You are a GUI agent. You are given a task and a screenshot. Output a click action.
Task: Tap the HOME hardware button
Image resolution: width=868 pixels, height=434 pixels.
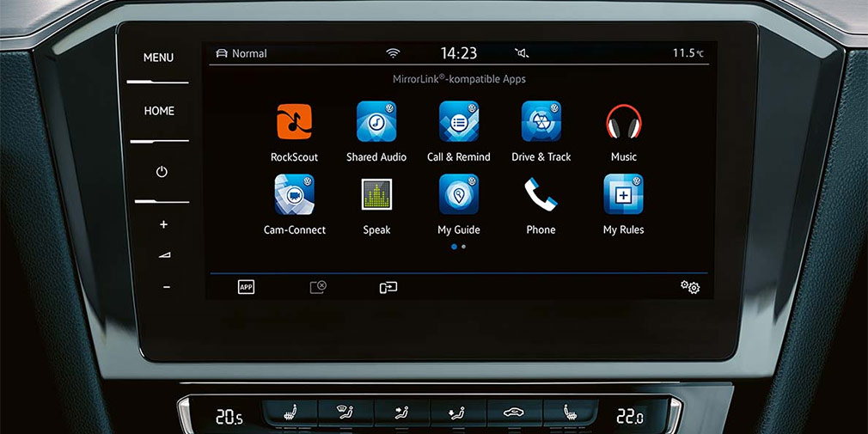[159, 111]
